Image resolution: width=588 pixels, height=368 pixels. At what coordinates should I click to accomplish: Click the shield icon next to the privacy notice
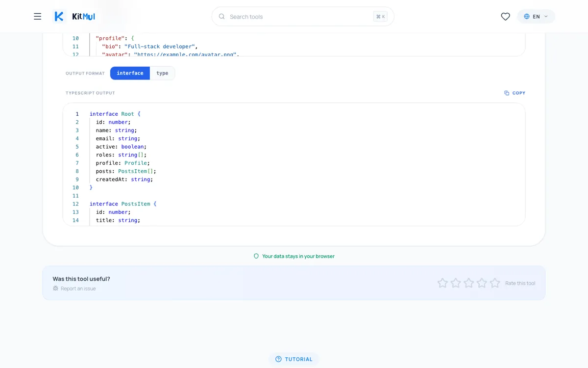pyautogui.click(x=256, y=256)
